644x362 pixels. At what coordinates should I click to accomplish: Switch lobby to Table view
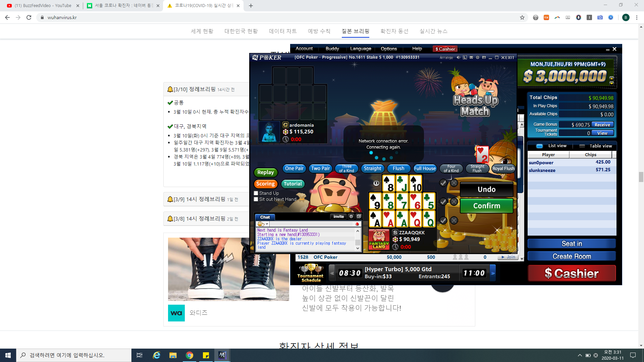(596, 146)
